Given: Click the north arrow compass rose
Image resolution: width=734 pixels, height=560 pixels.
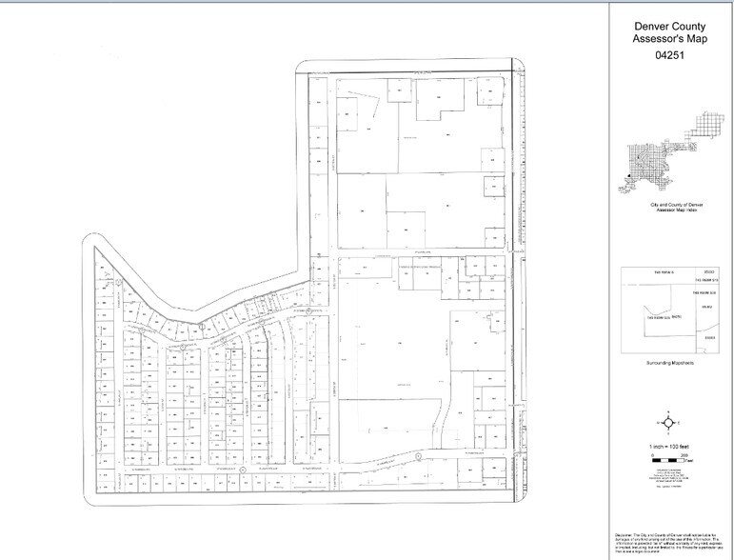Looking at the screenshot, I should click(668, 423).
